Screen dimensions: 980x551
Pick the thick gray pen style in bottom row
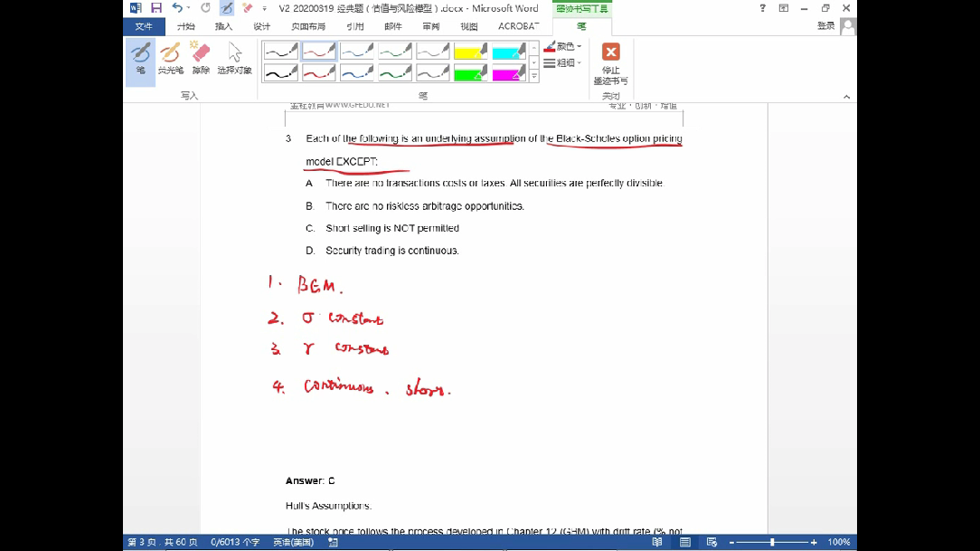432,73
